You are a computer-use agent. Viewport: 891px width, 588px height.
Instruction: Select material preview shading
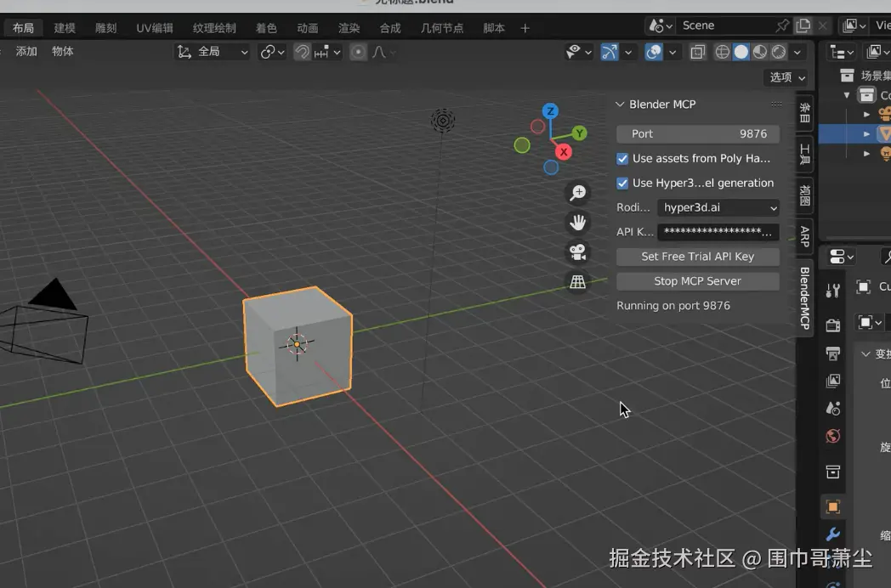[x=760, y=53]
